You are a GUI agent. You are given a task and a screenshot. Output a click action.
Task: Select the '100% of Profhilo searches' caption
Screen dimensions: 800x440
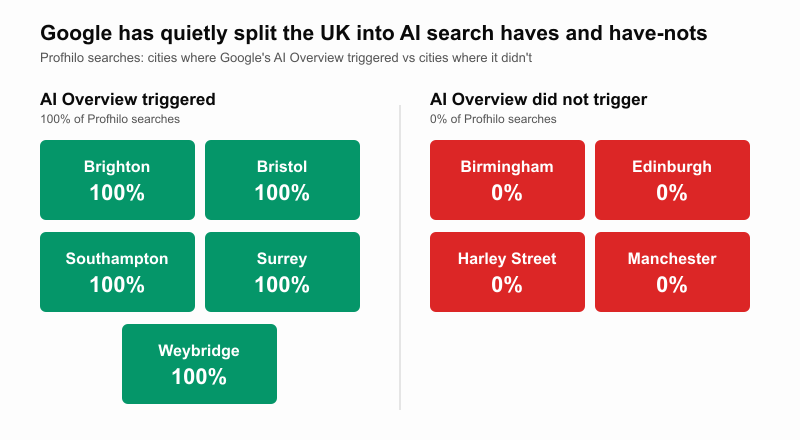[110, 119]
